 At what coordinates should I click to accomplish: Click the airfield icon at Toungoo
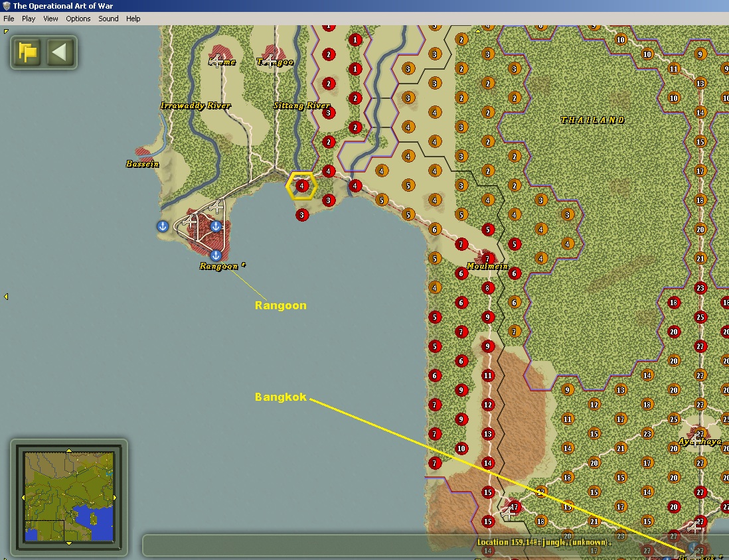pyautogui.click(x=268, y=60)
